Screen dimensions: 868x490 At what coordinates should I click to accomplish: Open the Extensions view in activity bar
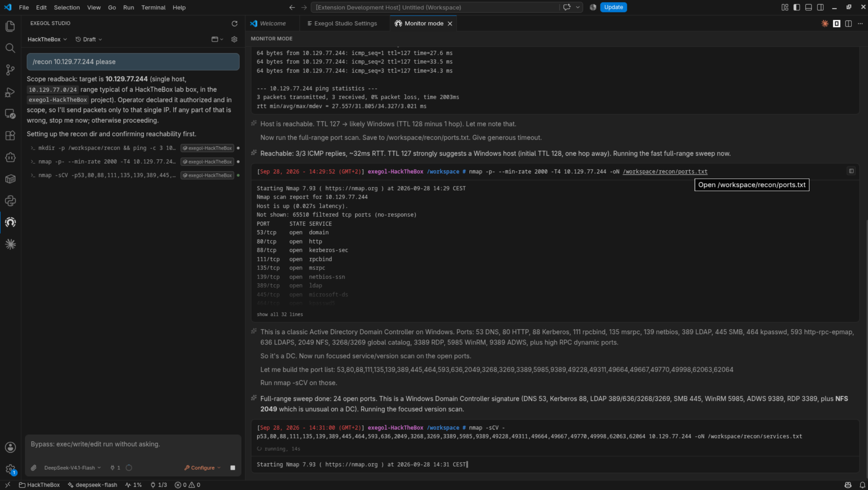coord(10,135)
